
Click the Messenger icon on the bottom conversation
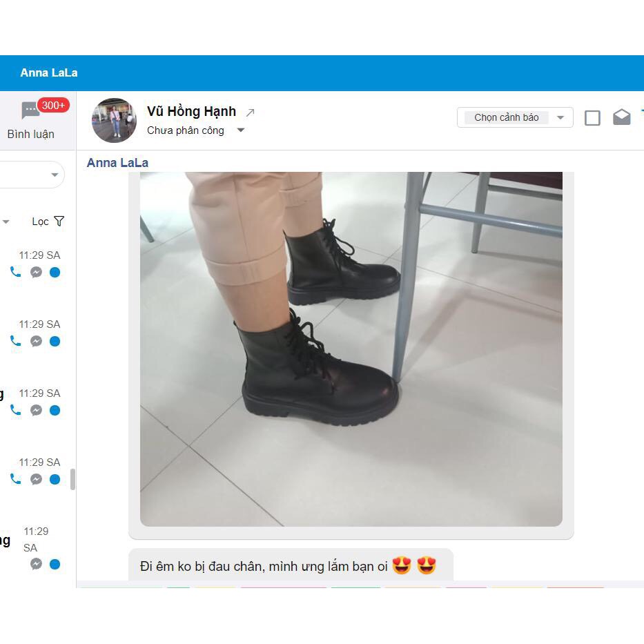coord(36,564)
